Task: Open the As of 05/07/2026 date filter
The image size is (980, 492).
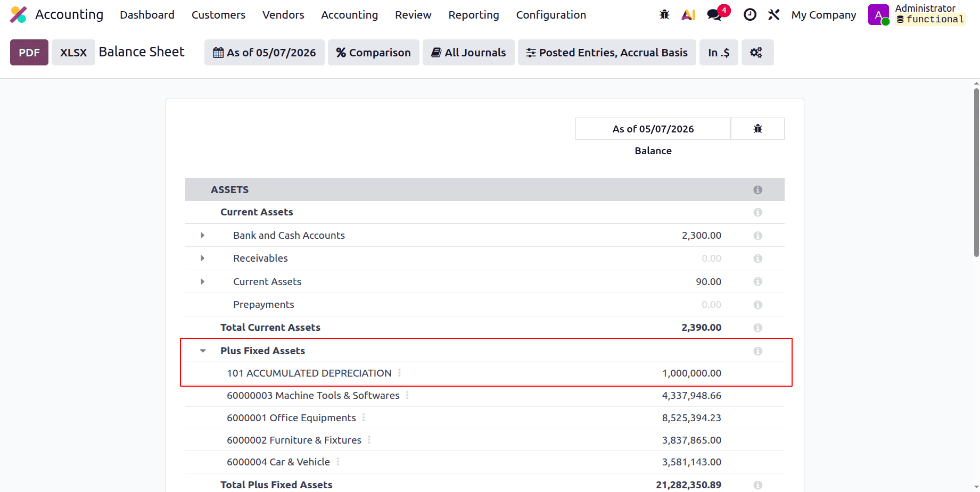Action: click(x=265, y=52)
